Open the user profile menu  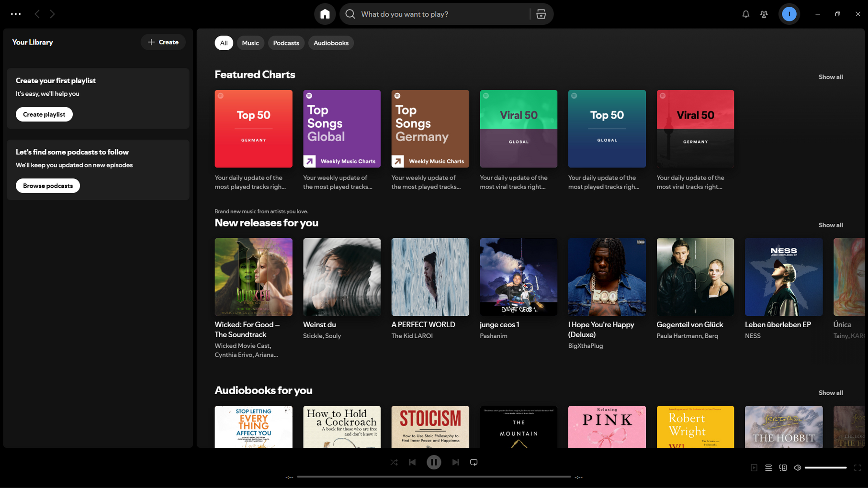pyautogui.click(x=789, y=14)
